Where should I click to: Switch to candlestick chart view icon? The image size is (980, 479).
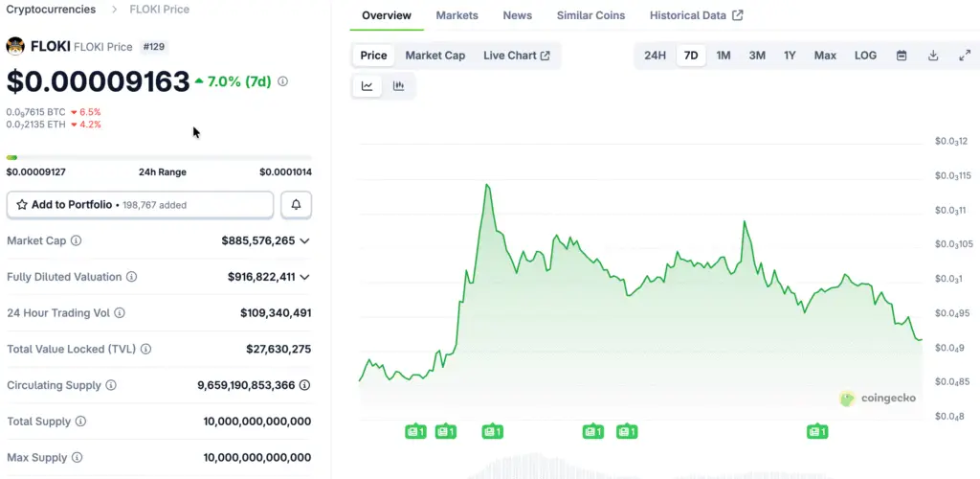[x=398, y=86]
